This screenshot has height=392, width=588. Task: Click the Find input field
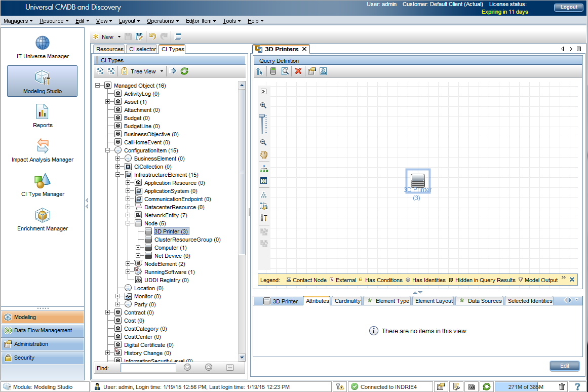148,368
